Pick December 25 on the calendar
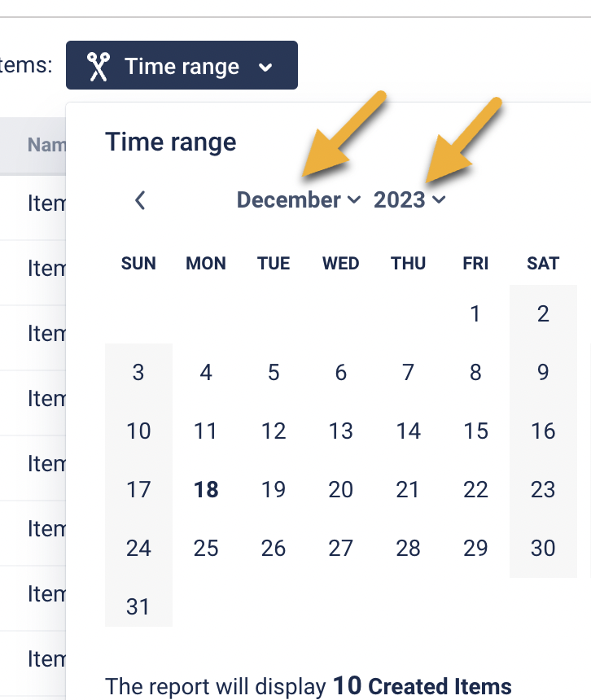Screen dimensions: 591x700 [206, 549]
